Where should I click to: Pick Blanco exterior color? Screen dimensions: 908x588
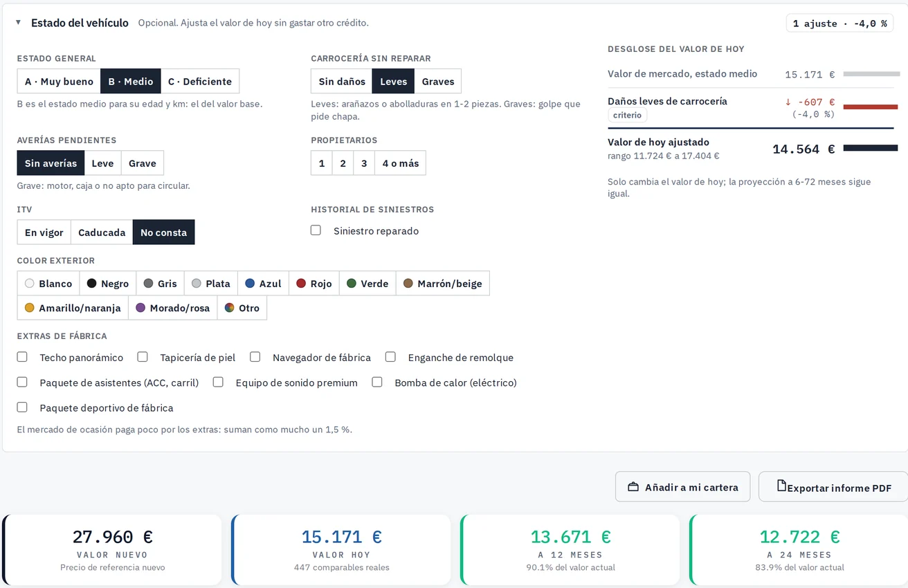(x=48, y=284)
